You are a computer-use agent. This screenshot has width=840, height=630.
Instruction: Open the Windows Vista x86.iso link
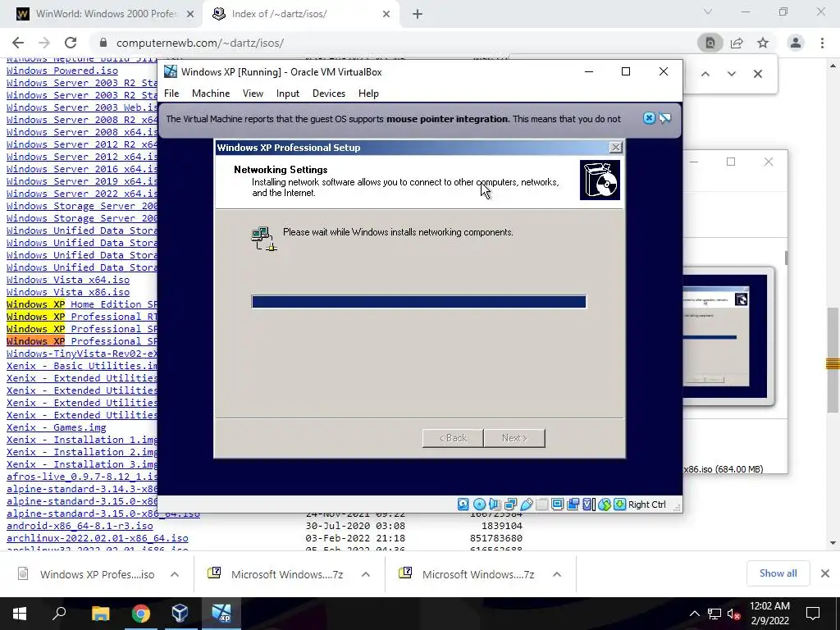point(68,292)
